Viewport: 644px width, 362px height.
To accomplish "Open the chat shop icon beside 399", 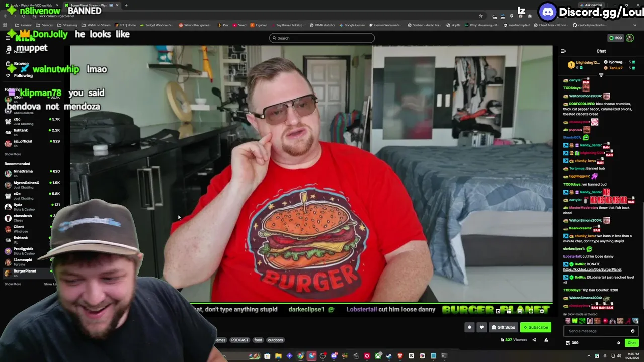I will coord(568,343).
